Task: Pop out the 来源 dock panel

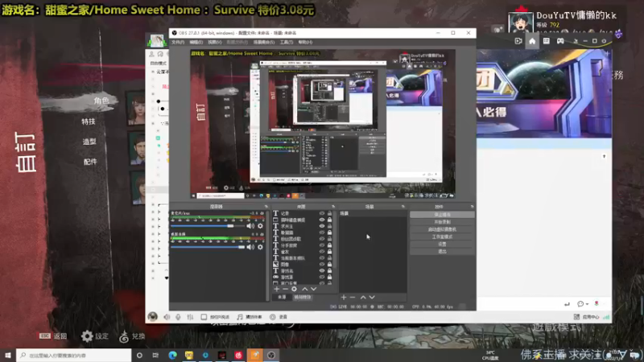Action: click(333, 207)
